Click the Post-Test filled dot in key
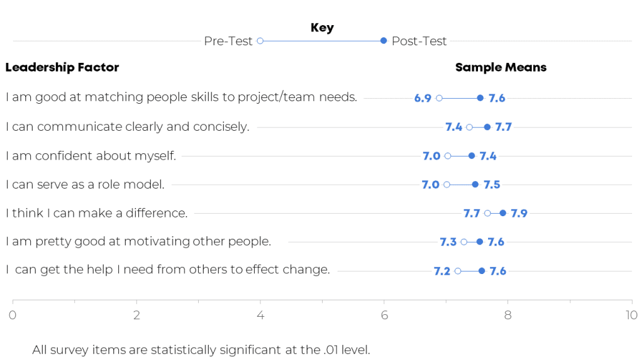 [x=384, y=41]
